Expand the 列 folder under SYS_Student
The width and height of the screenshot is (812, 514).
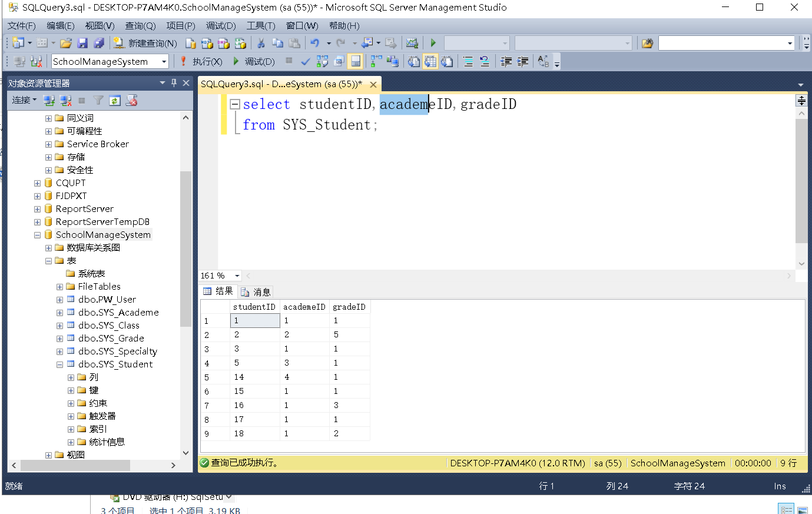click(x=71, y=377)
